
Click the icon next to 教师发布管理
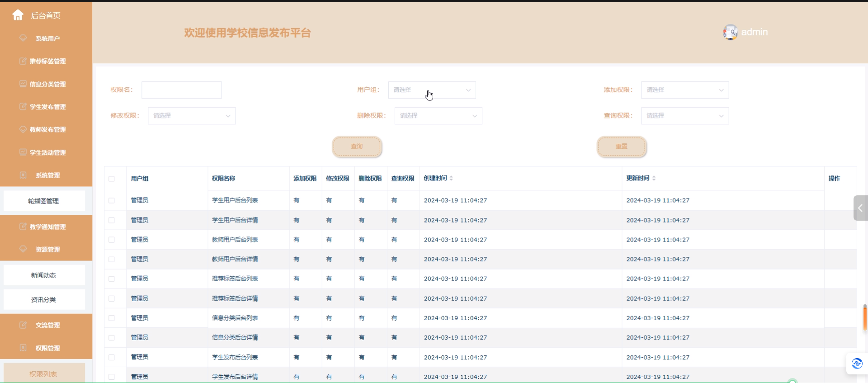pyautogui.click(x=23, y=129)
